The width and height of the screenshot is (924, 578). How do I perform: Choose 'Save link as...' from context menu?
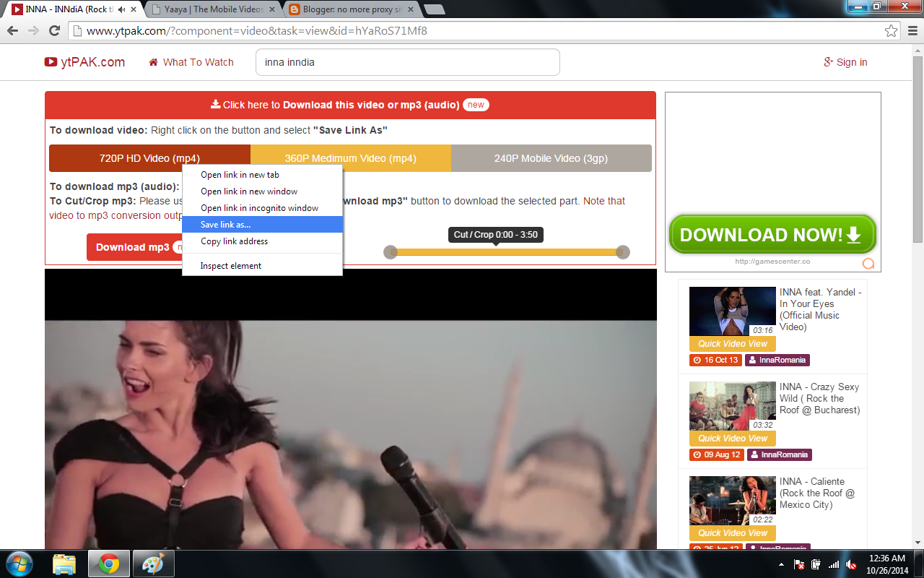262,225
